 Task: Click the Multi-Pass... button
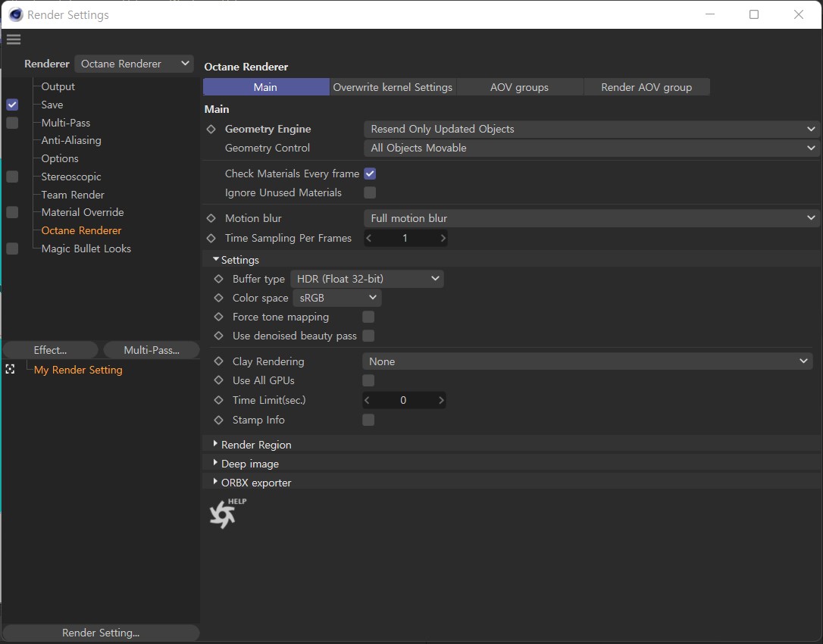pos(152,350)
